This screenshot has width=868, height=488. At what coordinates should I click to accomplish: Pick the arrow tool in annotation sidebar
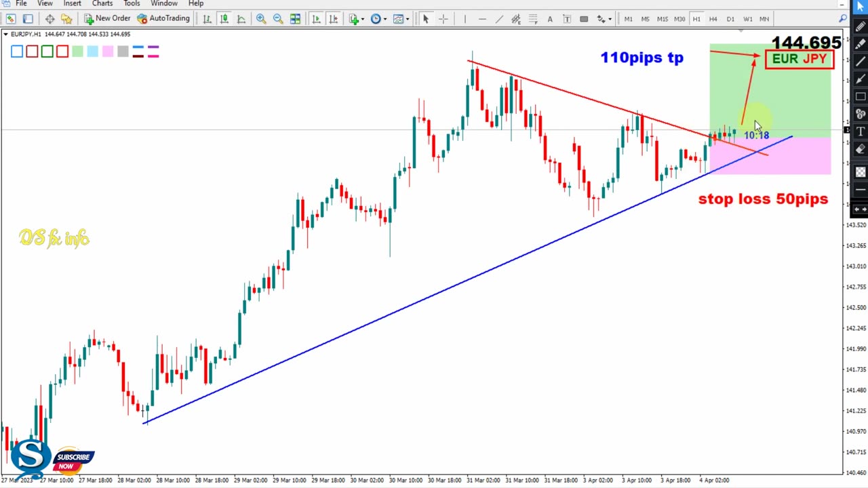[x=861, y=79]
